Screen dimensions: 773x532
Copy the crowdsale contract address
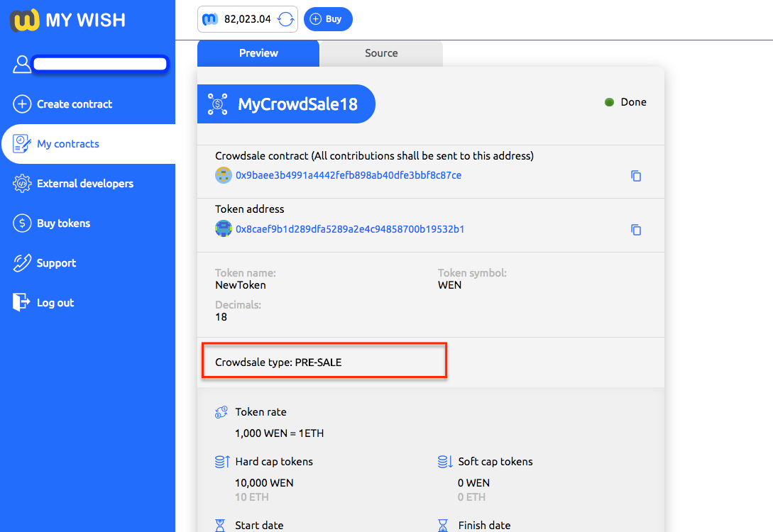pos(636,176)
